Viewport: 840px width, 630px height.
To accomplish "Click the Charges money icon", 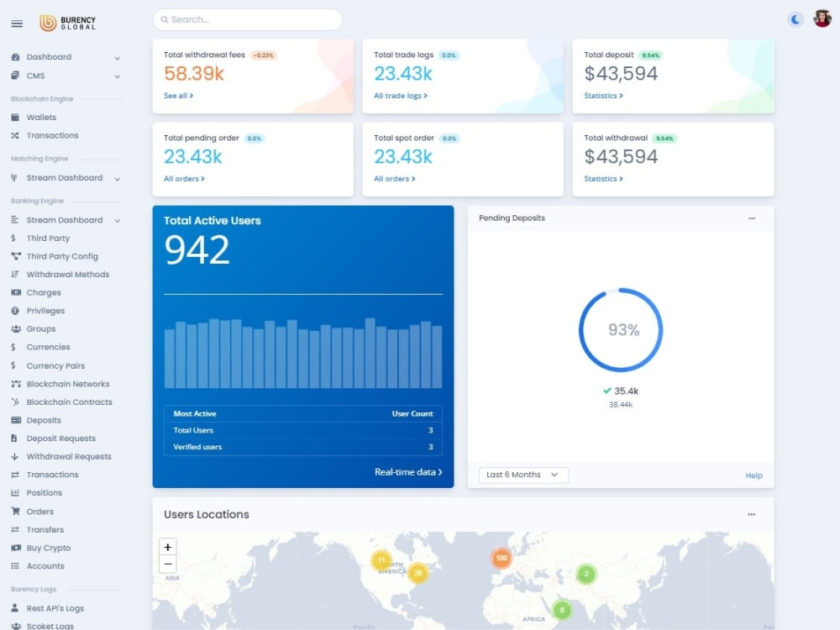I will pyautogui.click(x=16, y=292).
